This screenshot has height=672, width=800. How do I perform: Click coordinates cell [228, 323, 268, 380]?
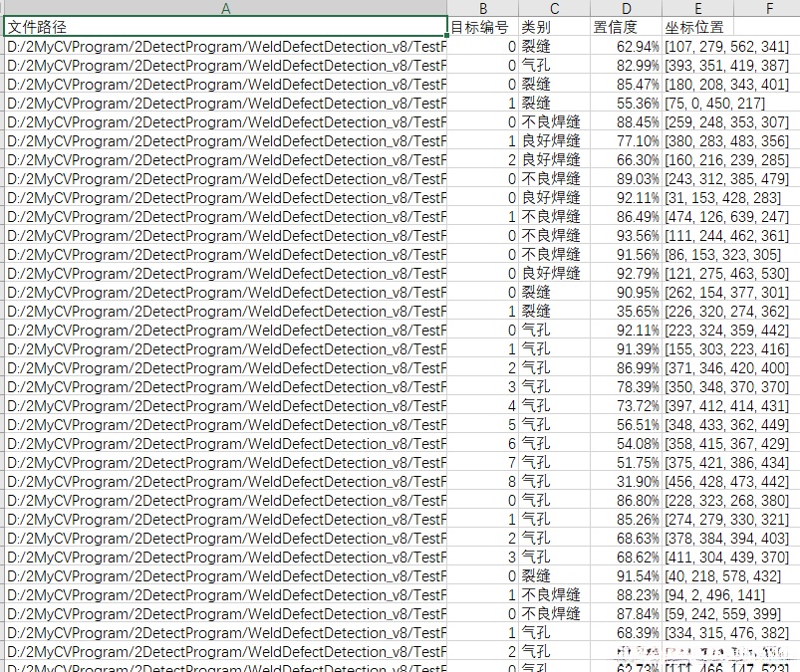point(727,500)
